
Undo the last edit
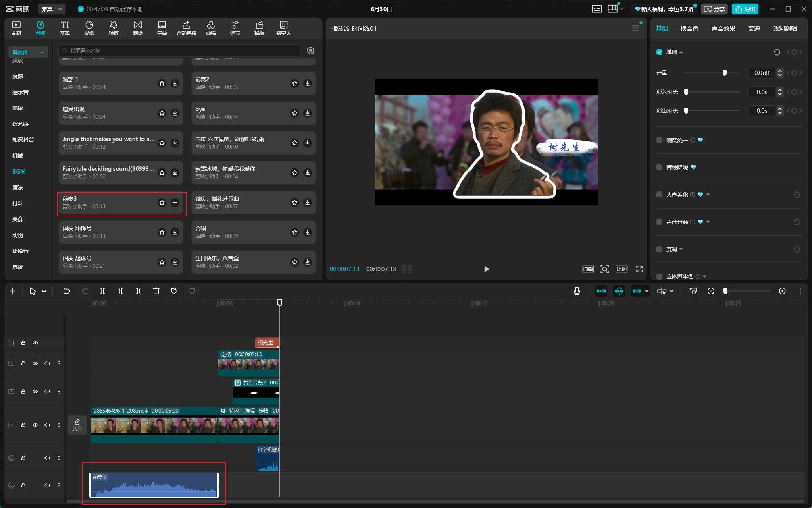pyautogui.click(x=67, y=291)
